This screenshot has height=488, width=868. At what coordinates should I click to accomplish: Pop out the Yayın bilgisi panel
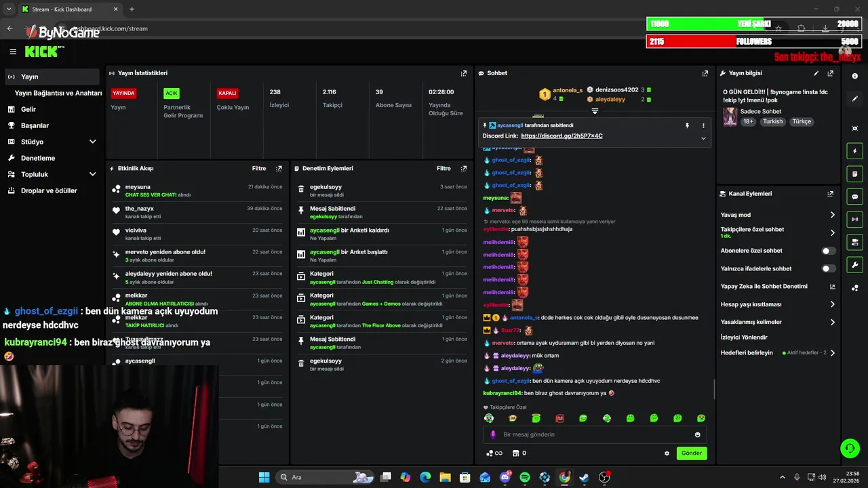tap(830, 73)
